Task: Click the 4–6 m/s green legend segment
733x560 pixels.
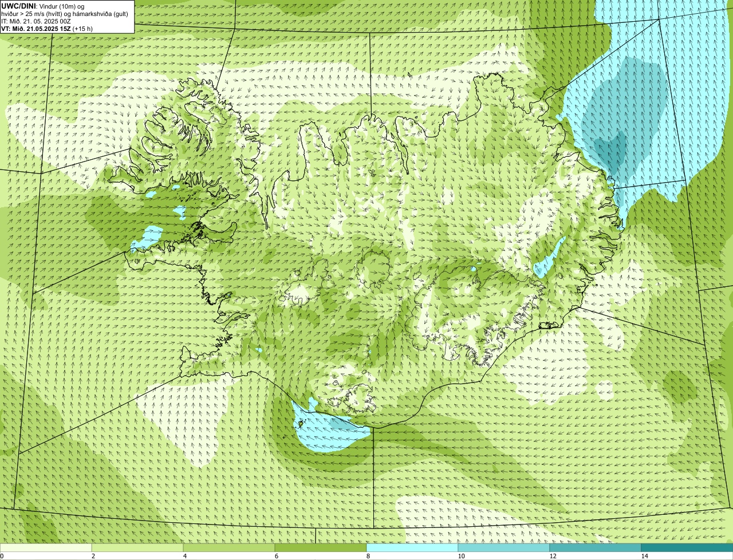Action: 229,547
